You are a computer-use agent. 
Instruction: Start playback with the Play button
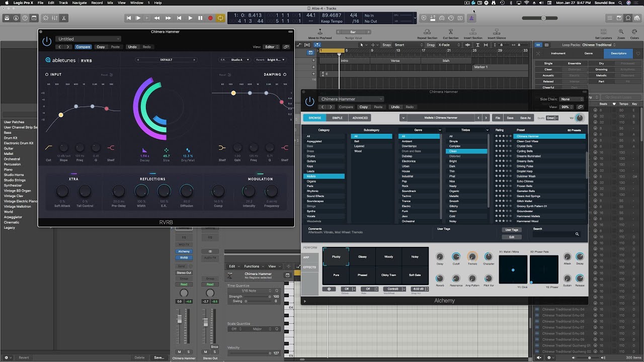pyautogui.click(x=190, y=18)
